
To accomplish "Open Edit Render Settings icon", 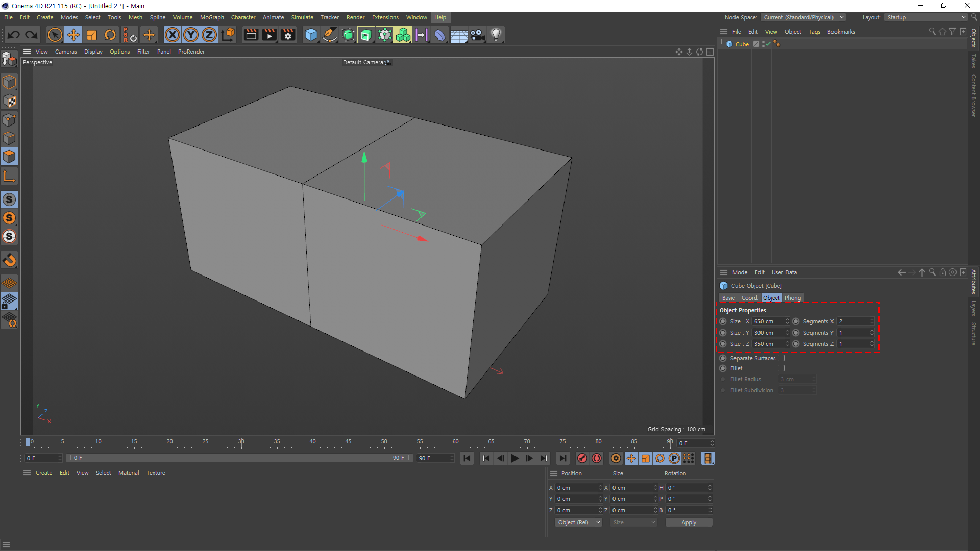I will coord(288,35).
